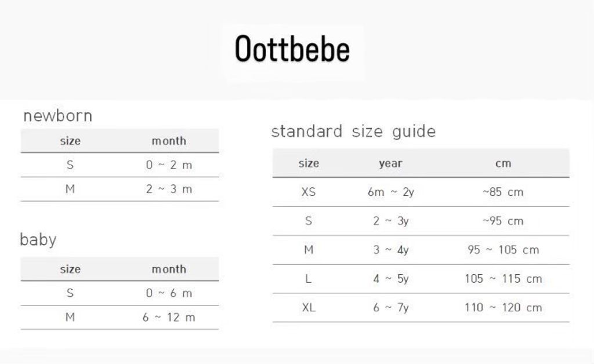594x364 pixels.
Task: Click the cm column header
Action: [503, 163]
